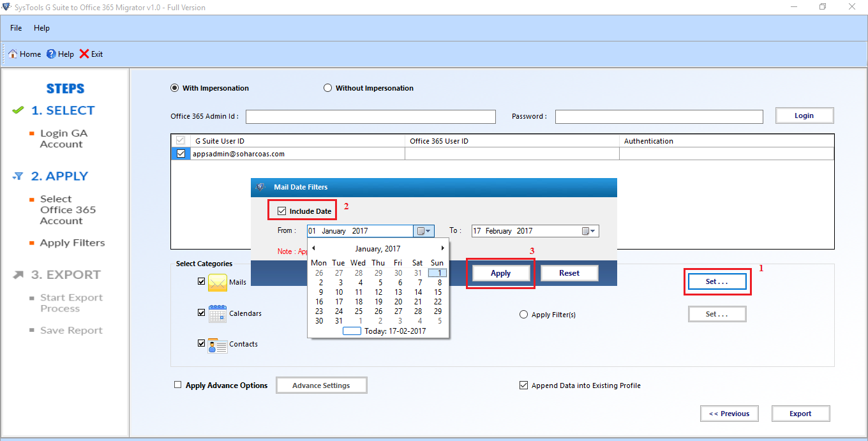Toggle the header select-all checkbox
868x441 pixels.
tap(181, 141)
